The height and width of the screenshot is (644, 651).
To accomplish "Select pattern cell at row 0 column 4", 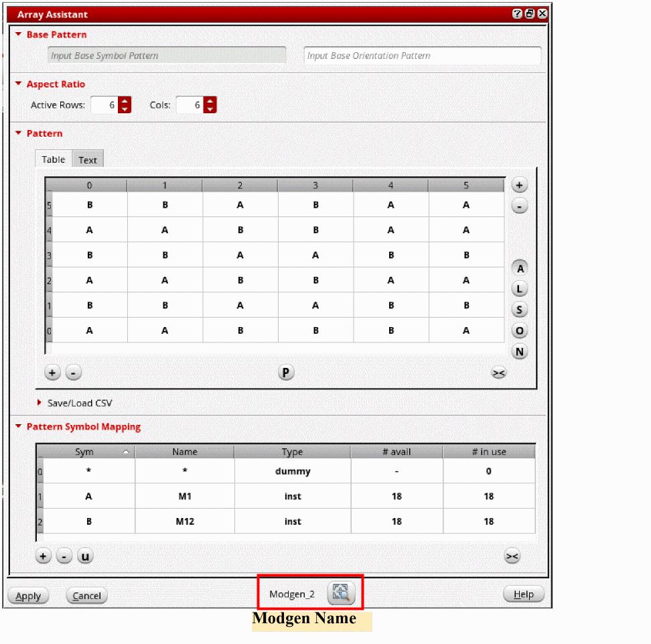I will [x=391, y=331].
